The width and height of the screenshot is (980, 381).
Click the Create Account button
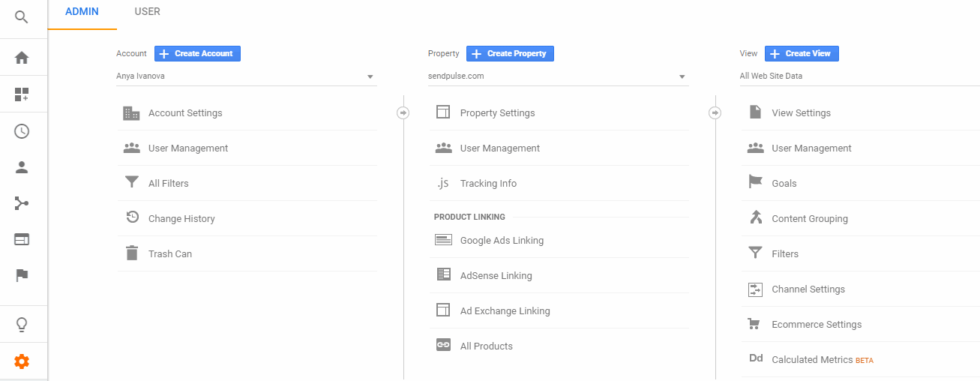tap(197, 54)
